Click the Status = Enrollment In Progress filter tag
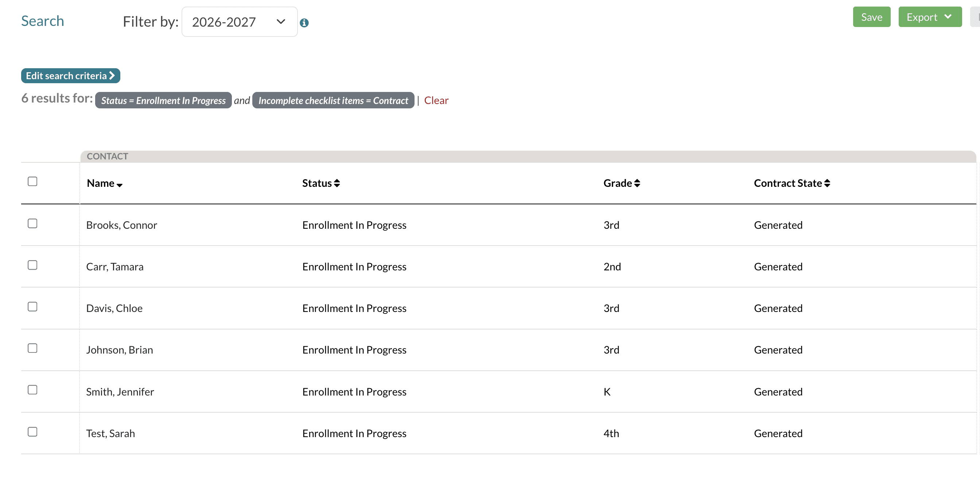The width and height of the screenshot is (980, 486). 163,100
